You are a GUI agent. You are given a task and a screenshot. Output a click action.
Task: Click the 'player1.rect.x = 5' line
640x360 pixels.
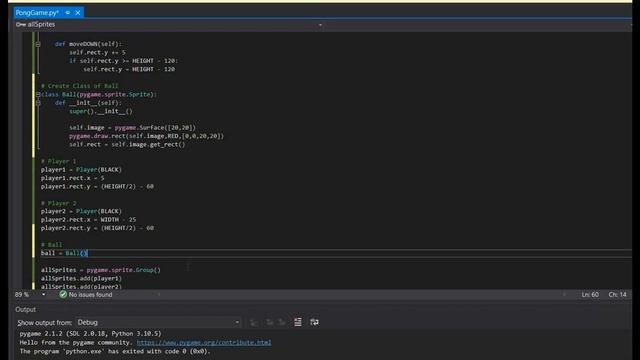(x=72, y=178)
